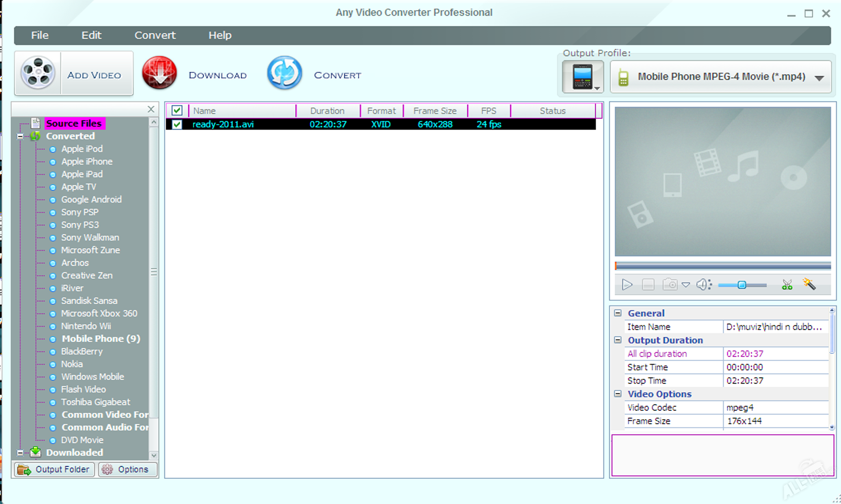841x504 pixels.
Task: Collapse the Video Options section
Action: tap(618, 393)
